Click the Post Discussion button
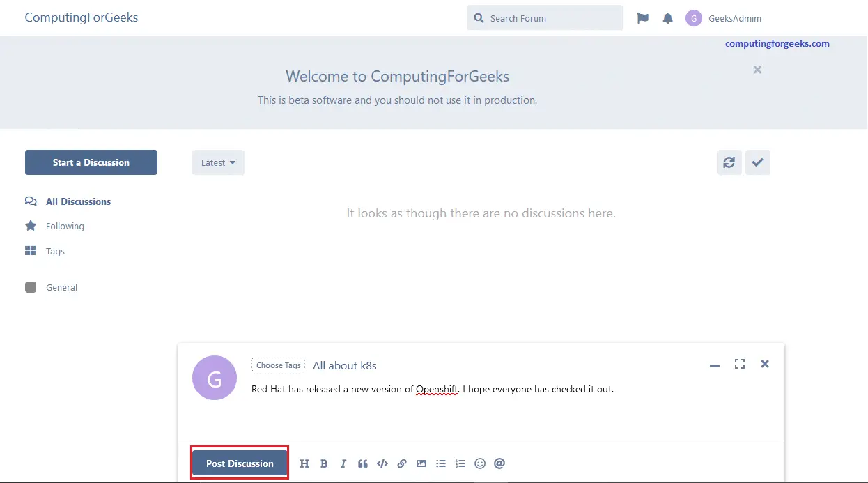The image size is (868, 483). [x=239, y=463]
